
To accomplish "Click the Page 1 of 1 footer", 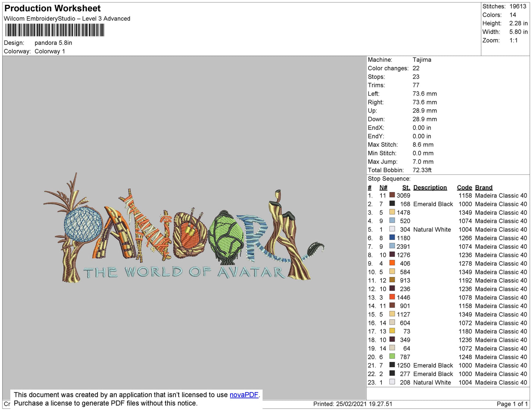I will 512,404.
